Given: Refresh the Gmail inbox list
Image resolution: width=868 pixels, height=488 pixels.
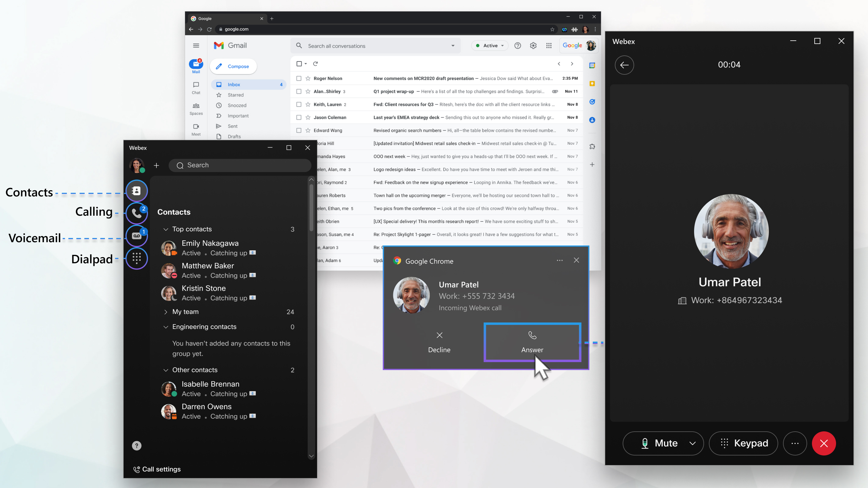Looking at the screenshot, I should pos(315,64).
